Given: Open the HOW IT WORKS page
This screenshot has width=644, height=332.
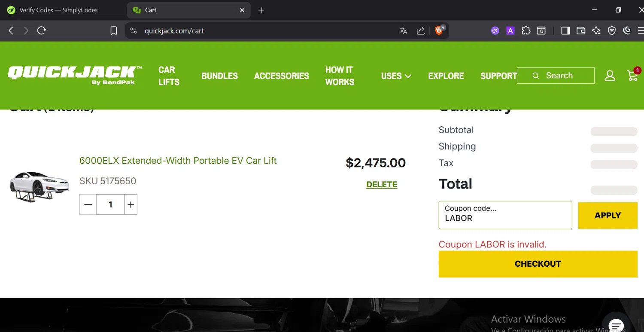Looking at the screenshot, I should tap(340, 76).
